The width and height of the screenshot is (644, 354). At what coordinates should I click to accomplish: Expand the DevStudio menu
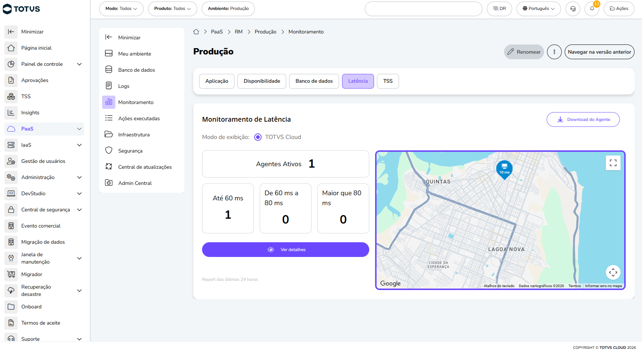coord(79,193)
